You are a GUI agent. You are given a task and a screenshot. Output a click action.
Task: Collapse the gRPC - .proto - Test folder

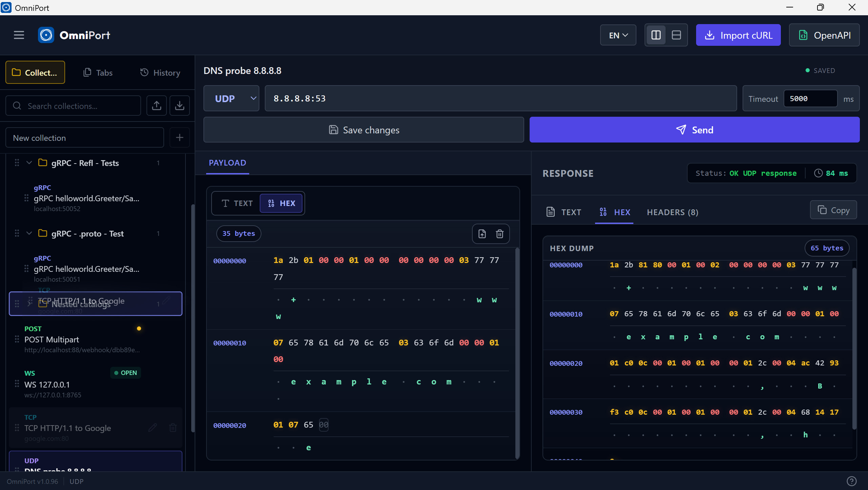[x=29, y=233]
